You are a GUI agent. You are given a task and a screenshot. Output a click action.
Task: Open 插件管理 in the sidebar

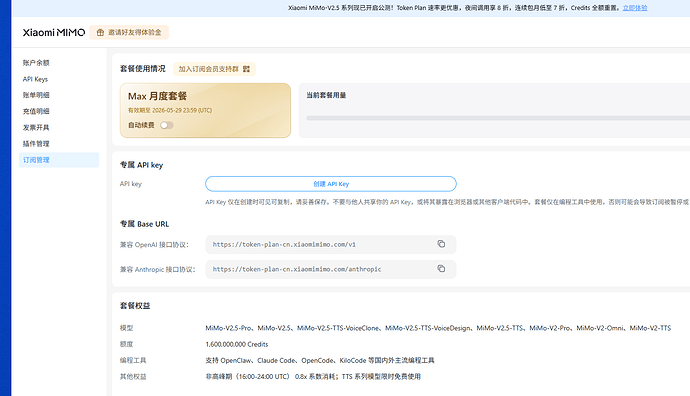tap(36, 144)
